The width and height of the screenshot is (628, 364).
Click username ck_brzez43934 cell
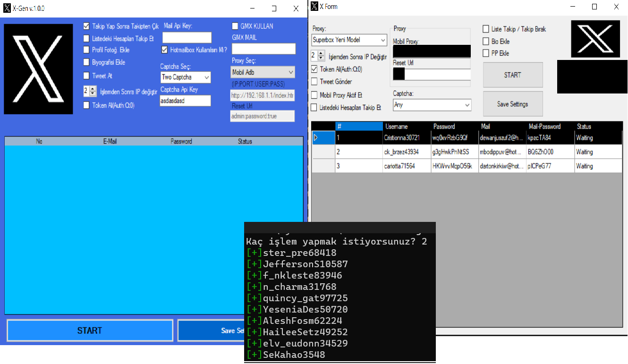(407, 152)
